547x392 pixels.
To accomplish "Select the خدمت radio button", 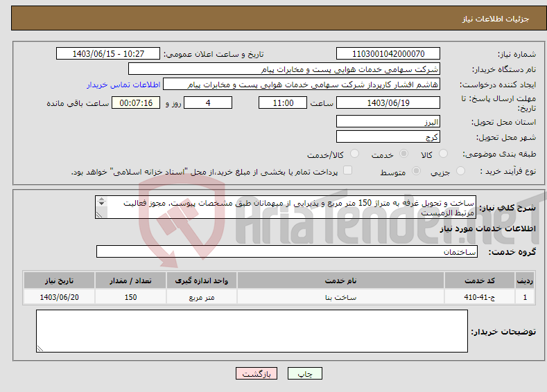I will (403, 154).
